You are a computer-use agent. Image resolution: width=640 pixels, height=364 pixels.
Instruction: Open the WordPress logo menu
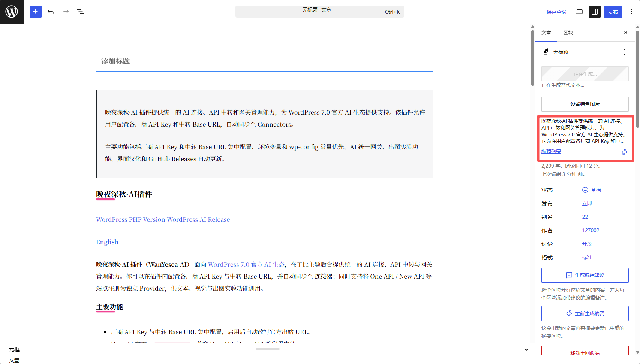(x=12, y=12)
